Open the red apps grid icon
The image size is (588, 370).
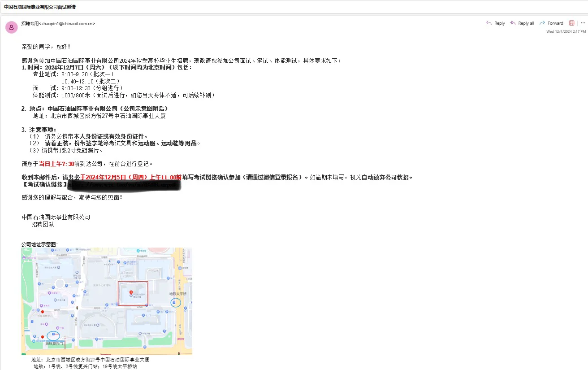(x=572, y=23)
